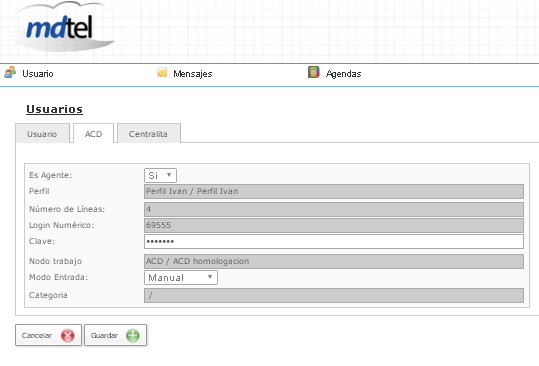539x366 pixels.
Task: Click the Mensajes yellow note icon
Action: click(x=162, y=72)
